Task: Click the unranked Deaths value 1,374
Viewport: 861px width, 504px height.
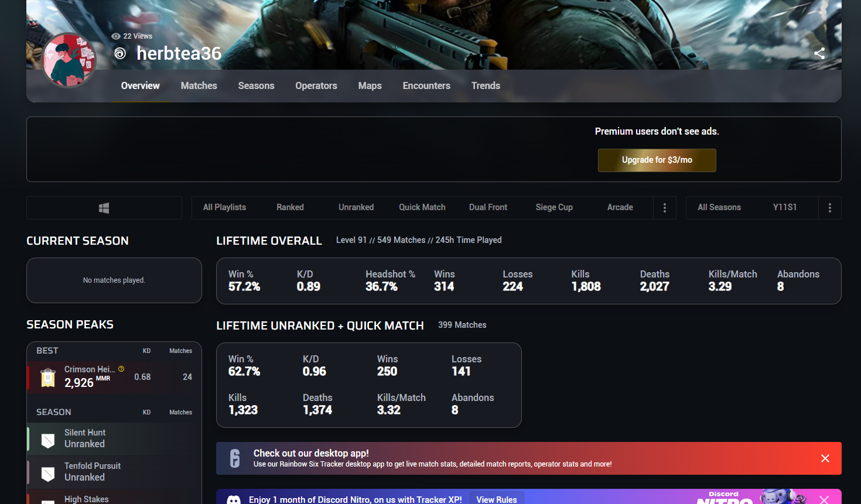Action: point(317,410)
